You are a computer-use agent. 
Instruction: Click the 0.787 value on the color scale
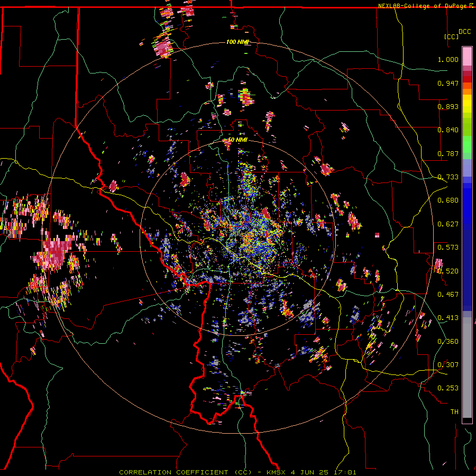tap(448, 153)
